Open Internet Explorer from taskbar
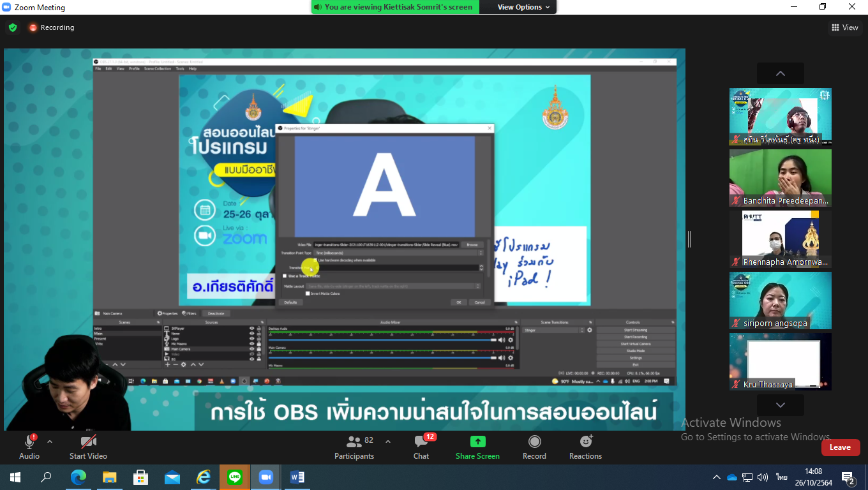The width and height of the screenshot is (868, 490). 203,477
